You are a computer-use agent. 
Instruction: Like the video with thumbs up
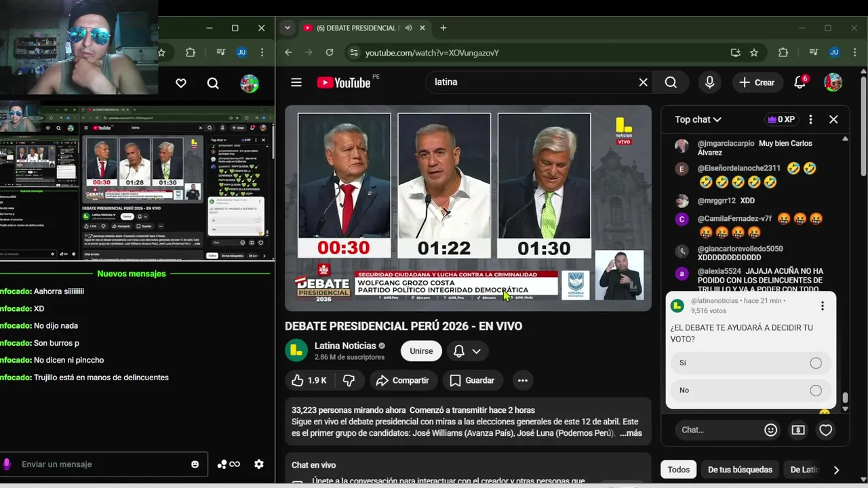(x=309, y=380)
